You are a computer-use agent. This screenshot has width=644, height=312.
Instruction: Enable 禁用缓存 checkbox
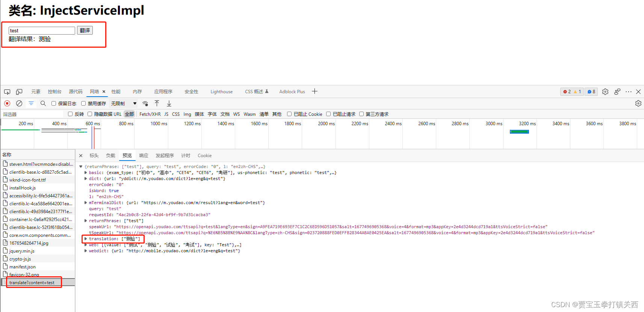click(x=83, y=103)
